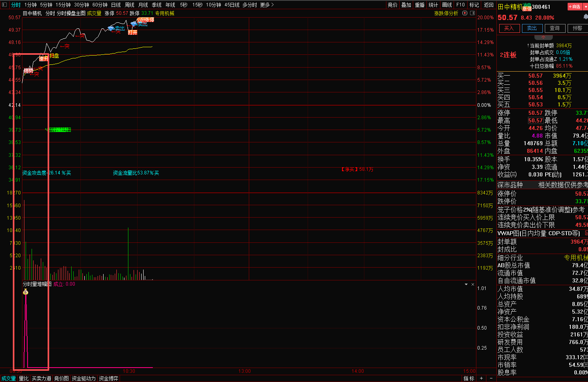Switch to 45日线 period
Screen dimensions: 588x382
click(232, 5)
